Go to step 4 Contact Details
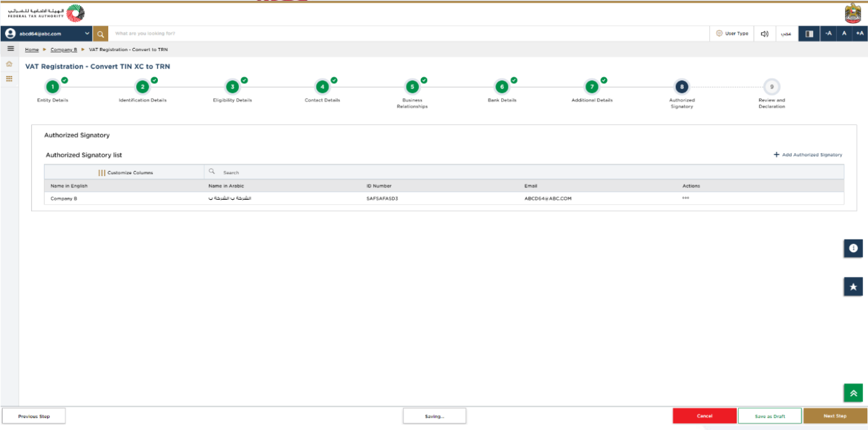Viewport: 868px width, 430px height. coord(322,87)
